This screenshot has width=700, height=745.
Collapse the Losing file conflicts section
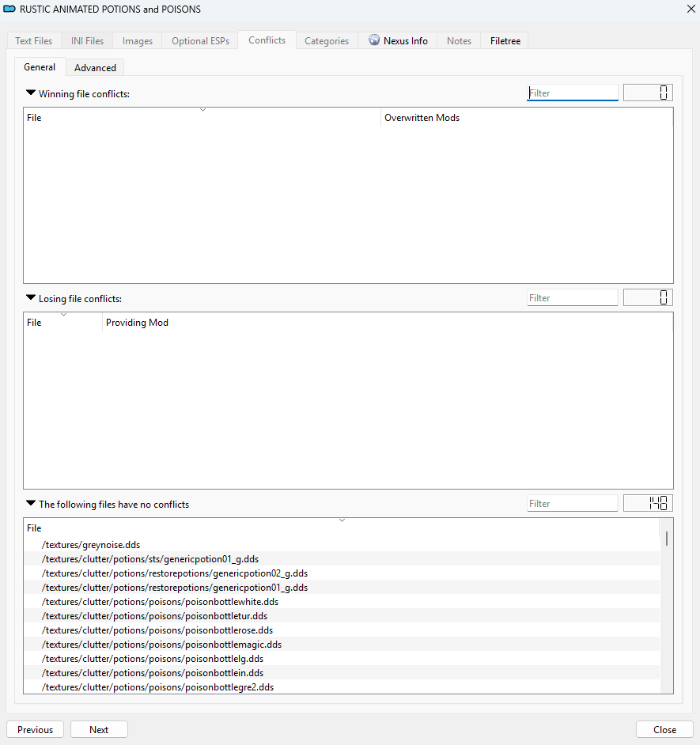point(31,298)
